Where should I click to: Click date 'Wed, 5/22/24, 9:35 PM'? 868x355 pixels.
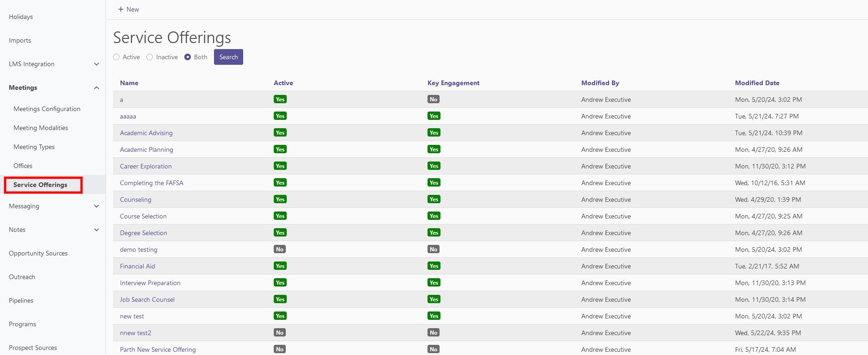pyautogui.click(x=768, y=333)
